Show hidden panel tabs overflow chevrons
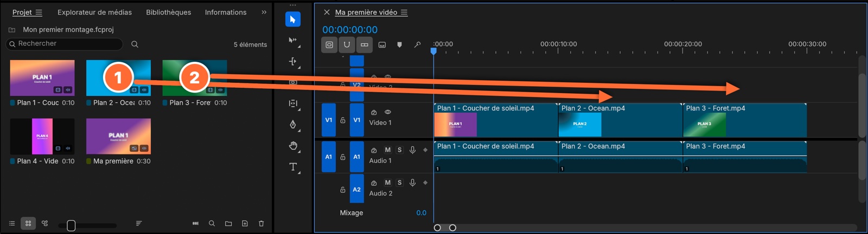Image resolution: width=868 pixels, height=234 pixels. [264, 12]
